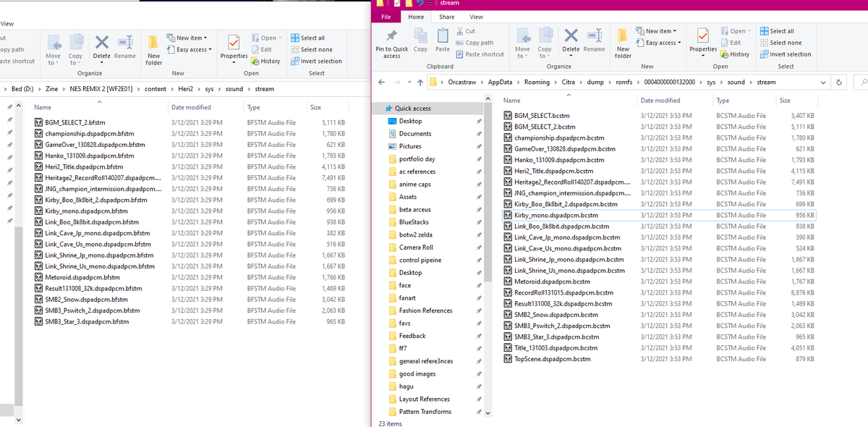This screenshot has width=868, height=427.
Task: Expand recent locations chevron in right window
Action: pyautogui.click(x=409, y=82)
